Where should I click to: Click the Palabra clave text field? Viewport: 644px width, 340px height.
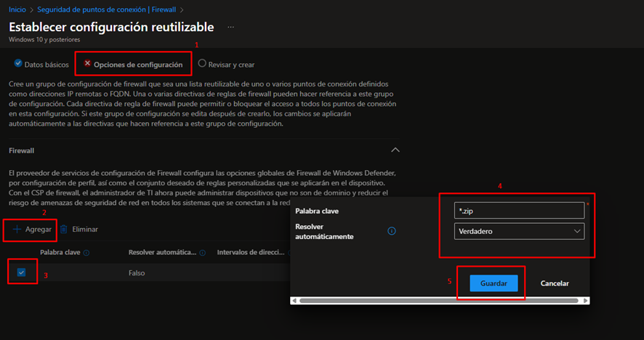(519, 210)
